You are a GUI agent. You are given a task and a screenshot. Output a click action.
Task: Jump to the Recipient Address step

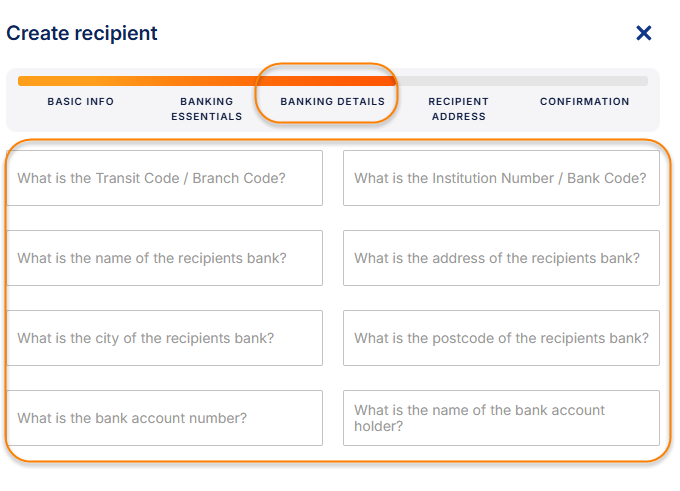pyautogui.click(x=458, y=109)
